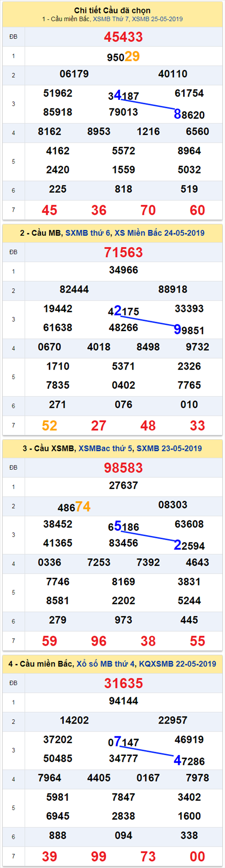Select second prize number 48674
The width and height of the screenshot is (225, 868).
point(74,506)
